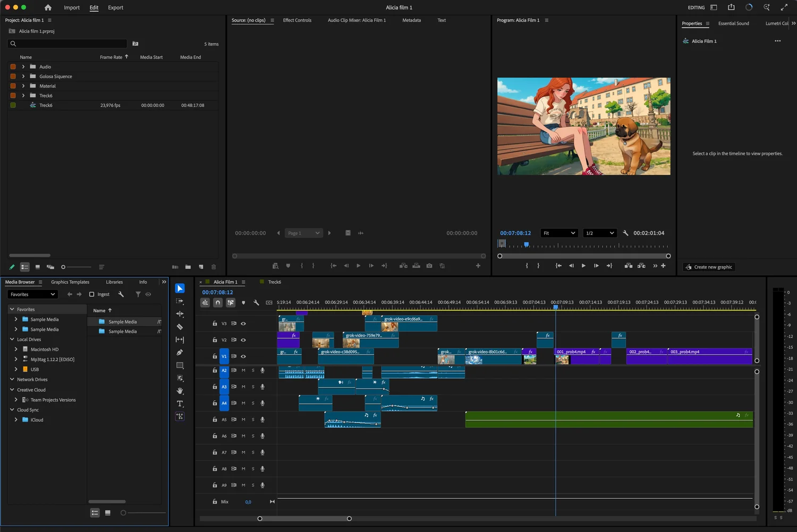
Task: Click the Home icon in header
Action: pyautogui.click(x=48, y=7)
